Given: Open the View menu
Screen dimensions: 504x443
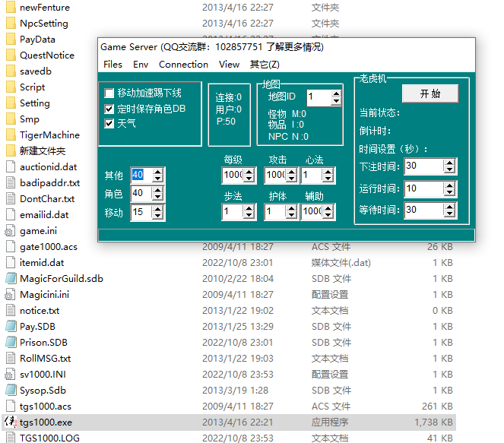Looking at the screenshot, I should click(x=229, y=65).
